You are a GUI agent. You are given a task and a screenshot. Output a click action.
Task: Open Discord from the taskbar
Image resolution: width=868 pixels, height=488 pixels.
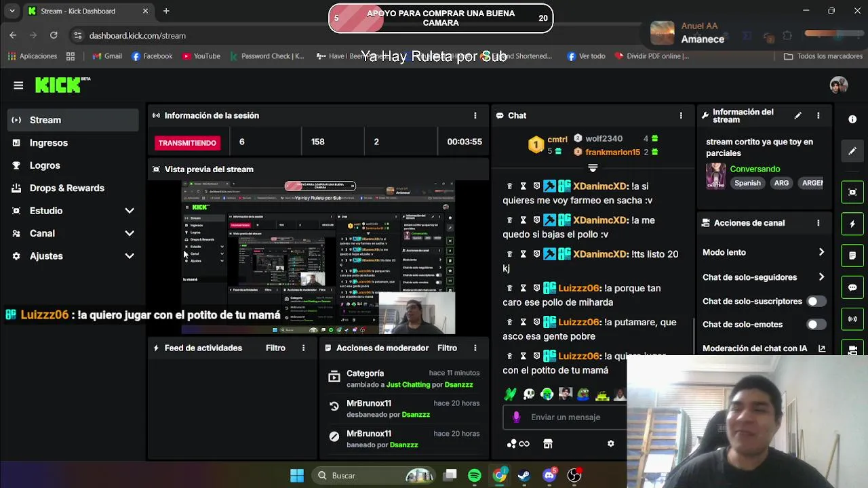549,475
